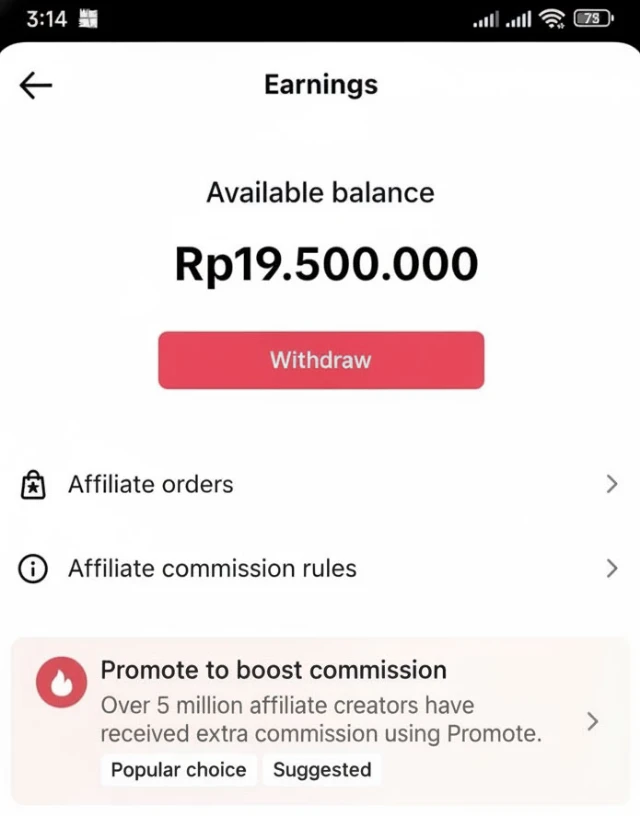The width and height of the screenshot is (640, 816).
Task: Click the commission rules info icon
Action: click(x=33, y=569)
